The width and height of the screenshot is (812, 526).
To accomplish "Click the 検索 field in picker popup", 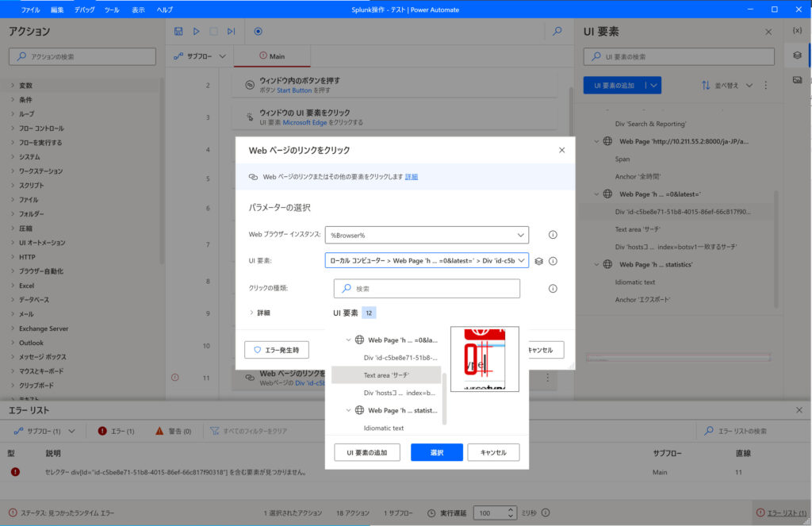I will [x=427, y=289].
